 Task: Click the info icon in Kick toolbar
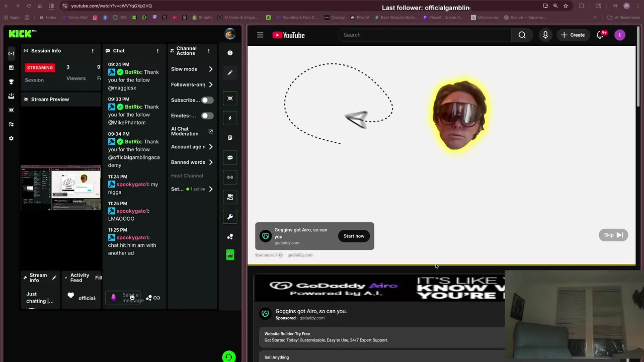pyautogui.click(x=230, y=53)
